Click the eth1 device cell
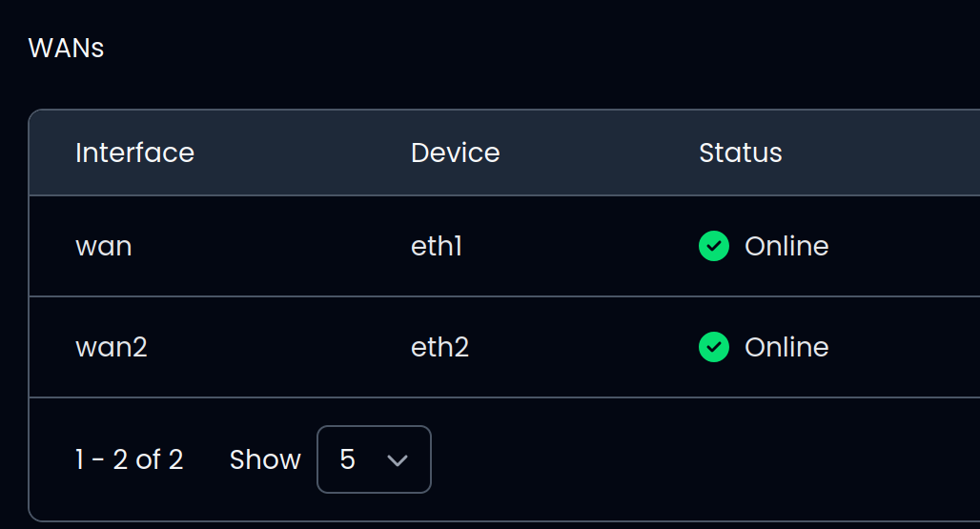The image size is (980, 529). [437, 246]
